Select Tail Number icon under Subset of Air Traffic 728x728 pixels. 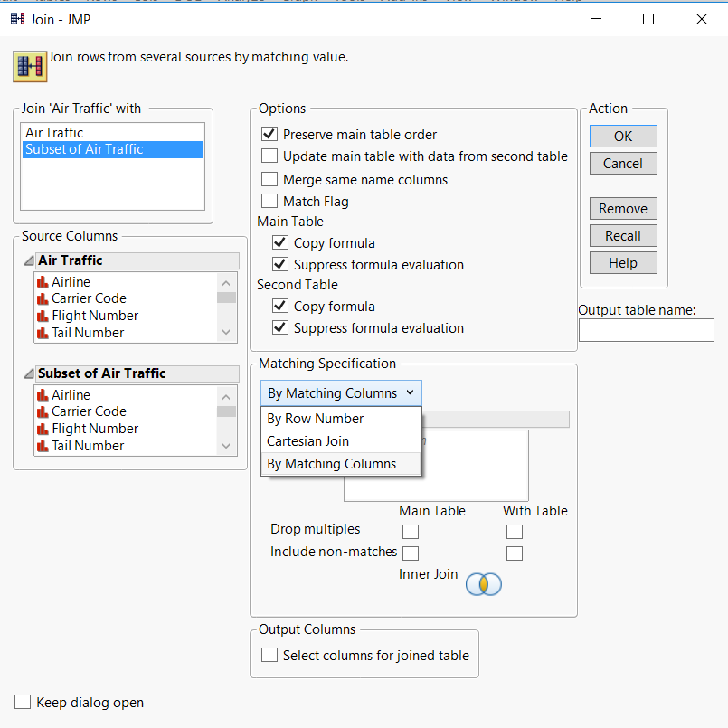click(x=43, y=446)
